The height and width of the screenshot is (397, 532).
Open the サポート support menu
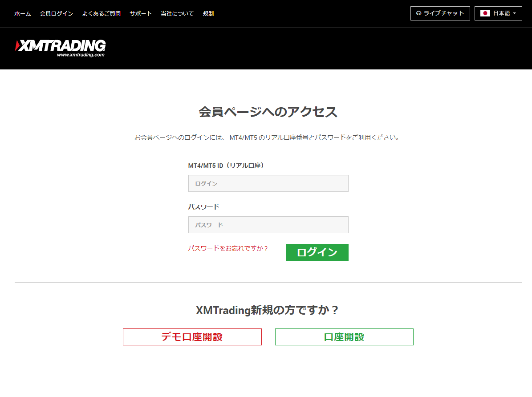click(140, 13)
